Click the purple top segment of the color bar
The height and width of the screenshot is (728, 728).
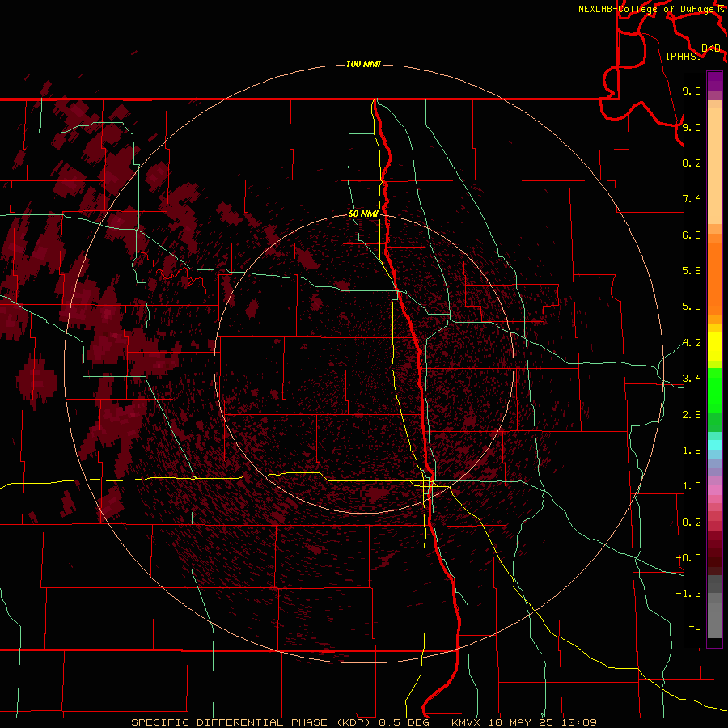pos(714,81)
